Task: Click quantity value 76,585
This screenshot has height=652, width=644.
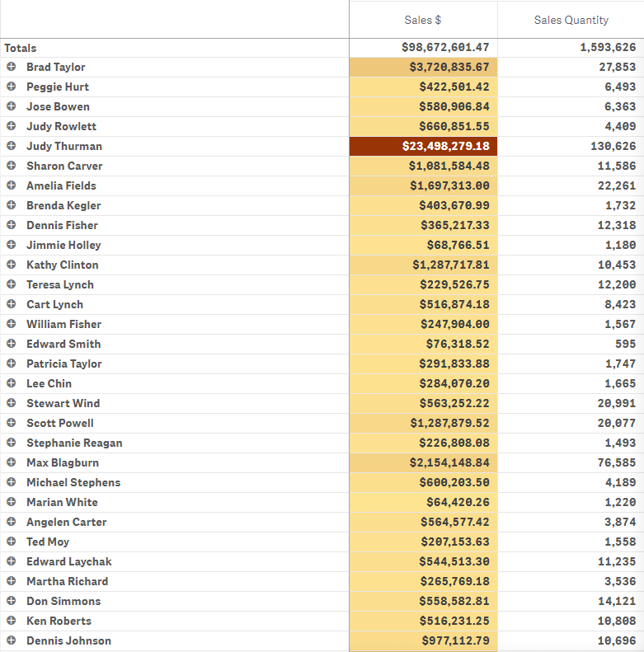Action: pos(617,462)
